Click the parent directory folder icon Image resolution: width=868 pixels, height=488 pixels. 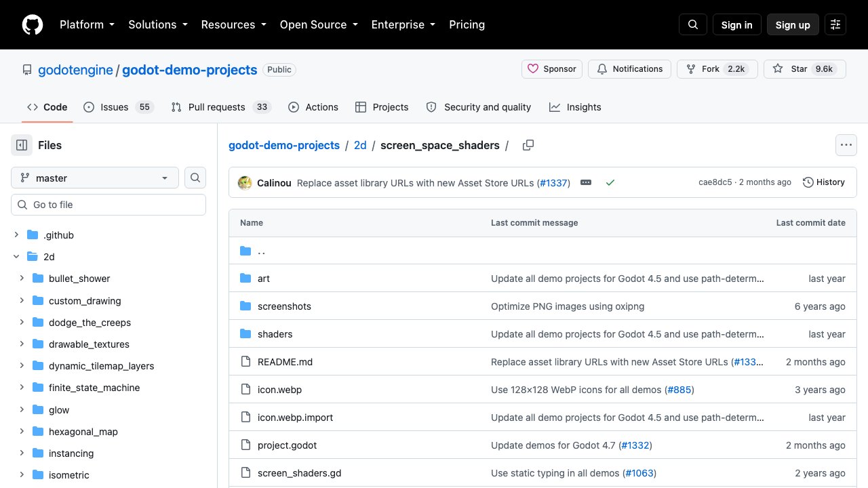(x=245, y=251)
